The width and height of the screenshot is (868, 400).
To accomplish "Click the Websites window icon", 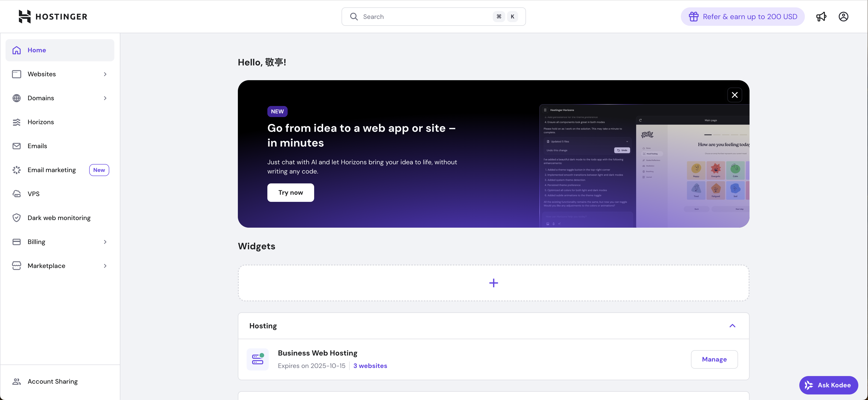I will pyautogui.click(x=17, y=74).
